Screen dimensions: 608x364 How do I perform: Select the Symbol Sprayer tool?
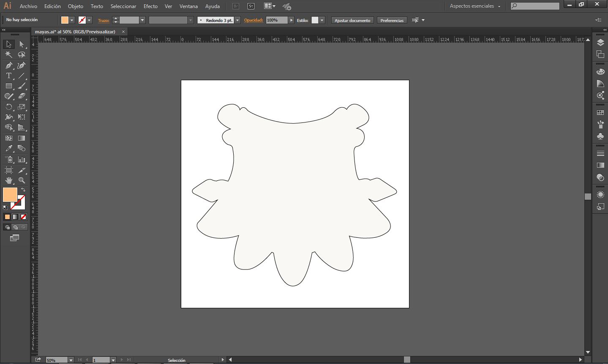click(8, 159)
